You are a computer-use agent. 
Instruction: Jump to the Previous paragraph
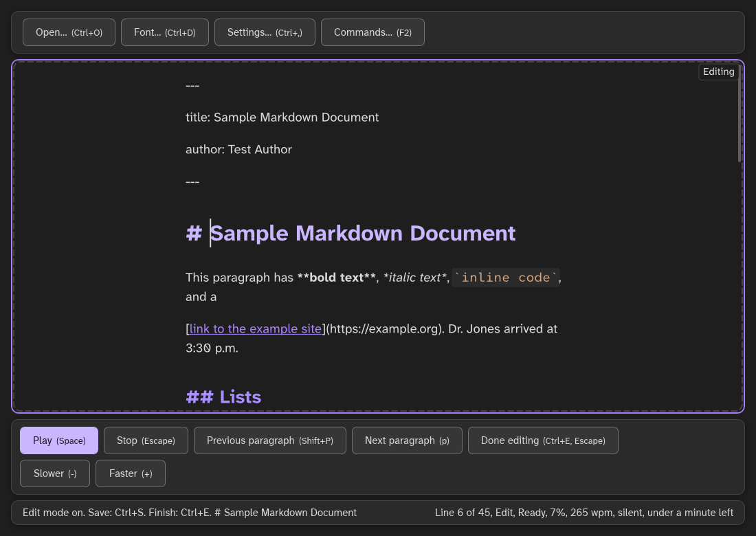(x=270, y=440)
